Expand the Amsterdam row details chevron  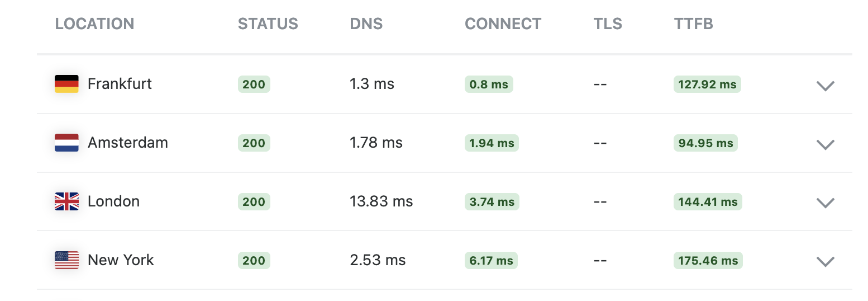click(825, 144)
